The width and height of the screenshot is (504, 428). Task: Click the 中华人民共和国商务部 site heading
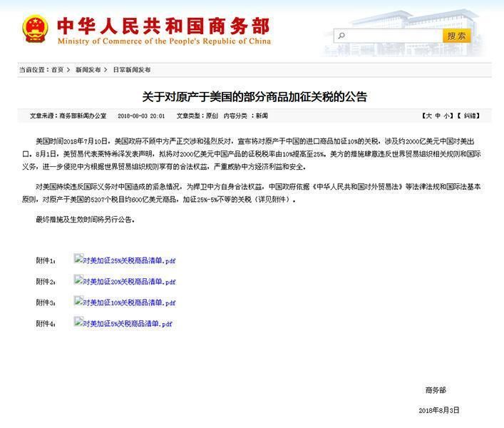164,26
